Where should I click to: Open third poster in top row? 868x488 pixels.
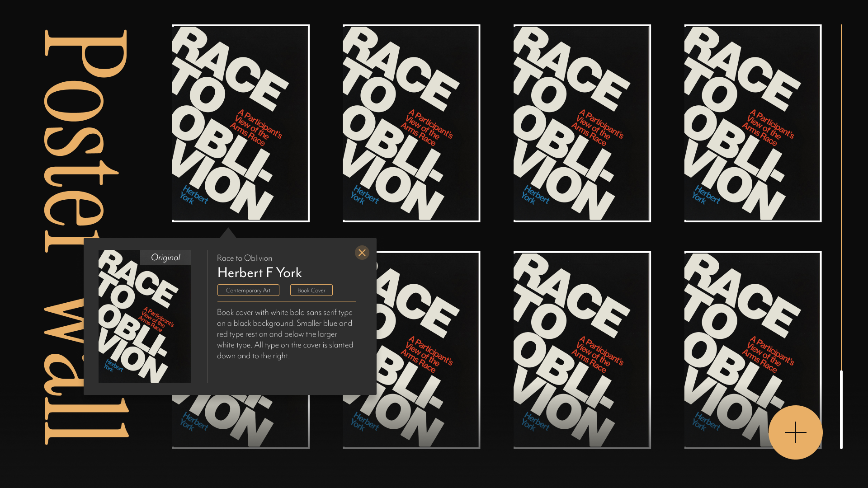click(582, 123)
